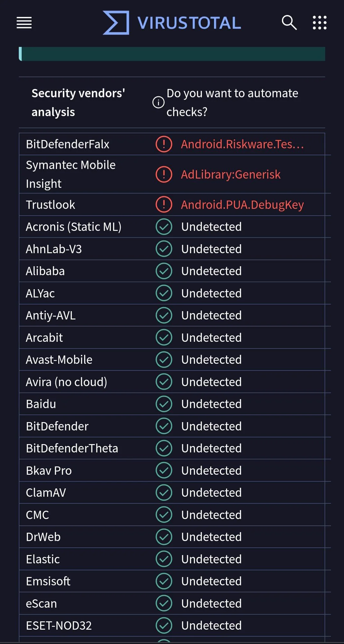The width and height of the screenshot is (344, 644).
Task: Select the Symantec Mobile Insight row
Action: pyautogui.click(x=71, y=174)
